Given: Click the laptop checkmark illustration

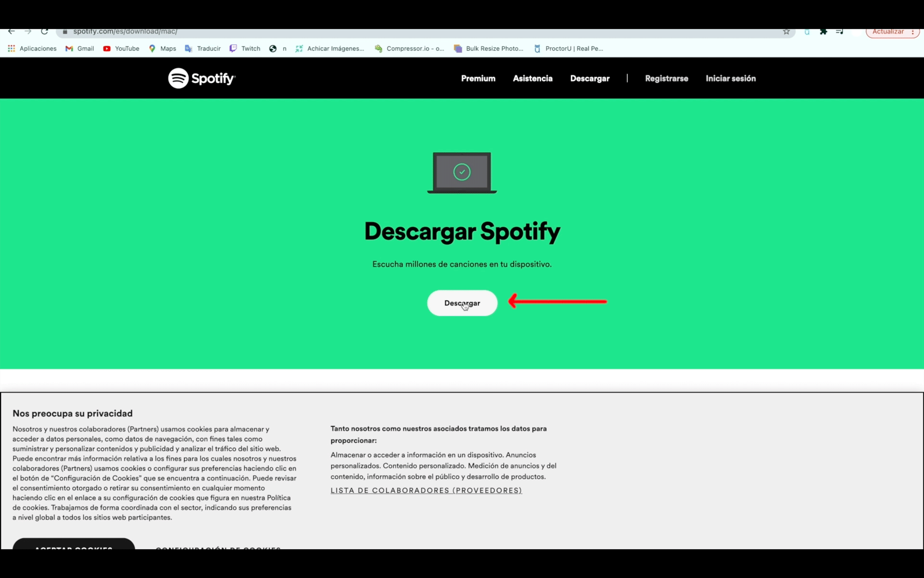Looking at the screenshot, I should coord(462,172).
